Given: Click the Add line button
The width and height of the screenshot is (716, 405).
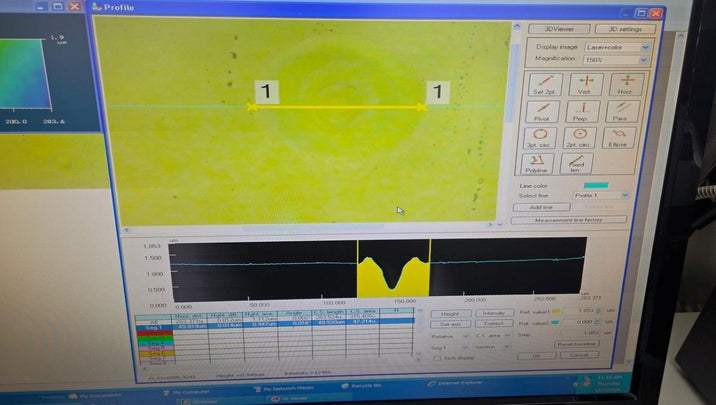Looking at the screenshot, I should [542, 207].
